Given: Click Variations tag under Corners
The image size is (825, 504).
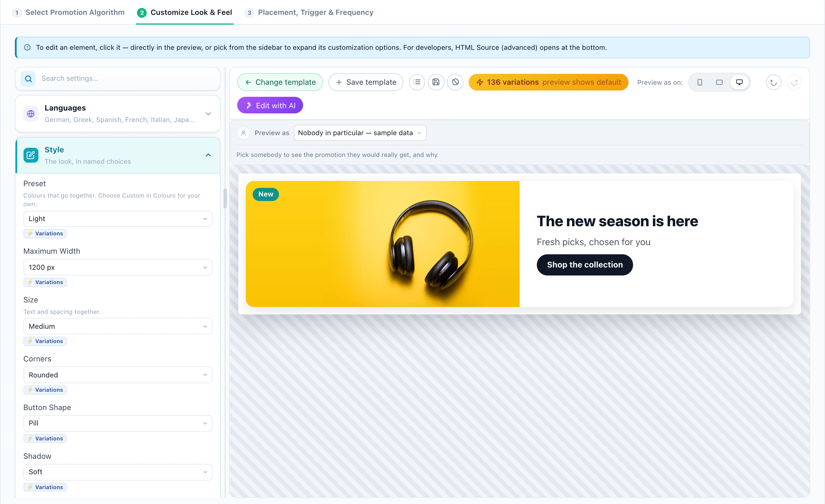Looking at the screenshot, I should point(45,390).
